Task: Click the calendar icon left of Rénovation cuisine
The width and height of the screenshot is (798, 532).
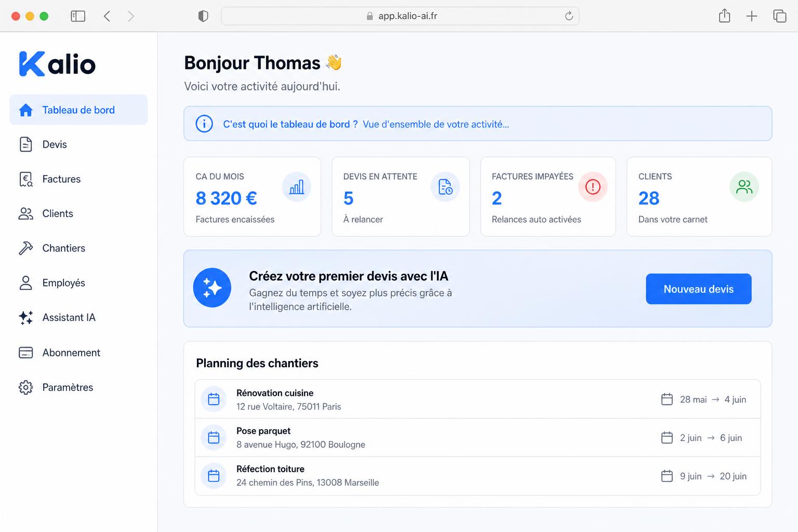Action: (214, 399)
